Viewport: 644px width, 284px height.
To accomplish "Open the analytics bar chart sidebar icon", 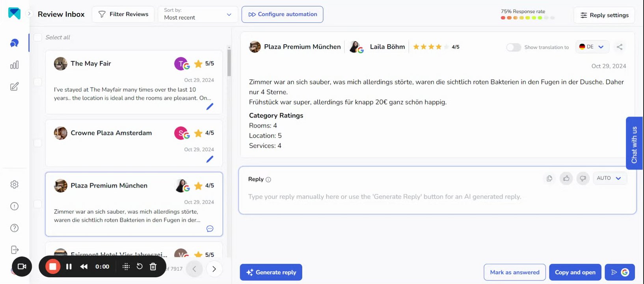I will click(x=14, y=65).
